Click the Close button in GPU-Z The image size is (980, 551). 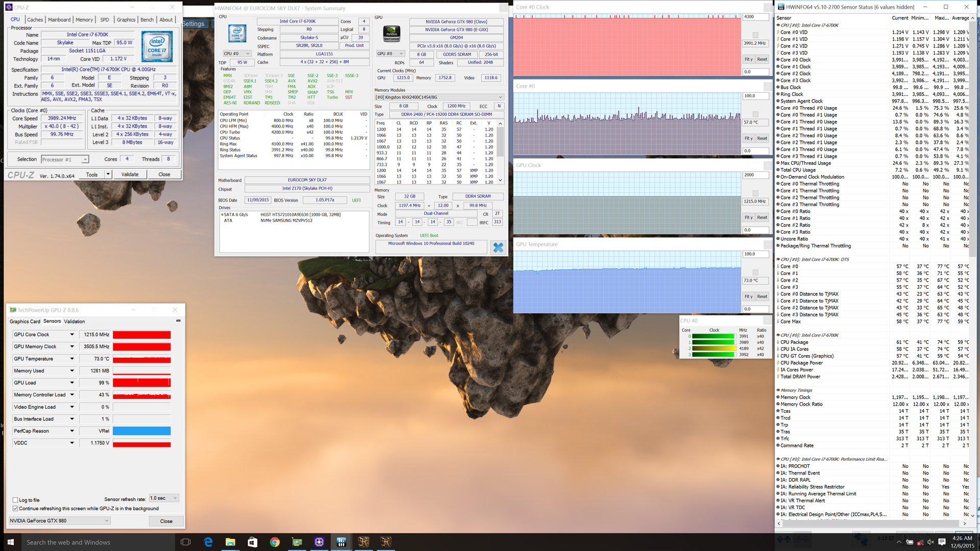point(166,521)
